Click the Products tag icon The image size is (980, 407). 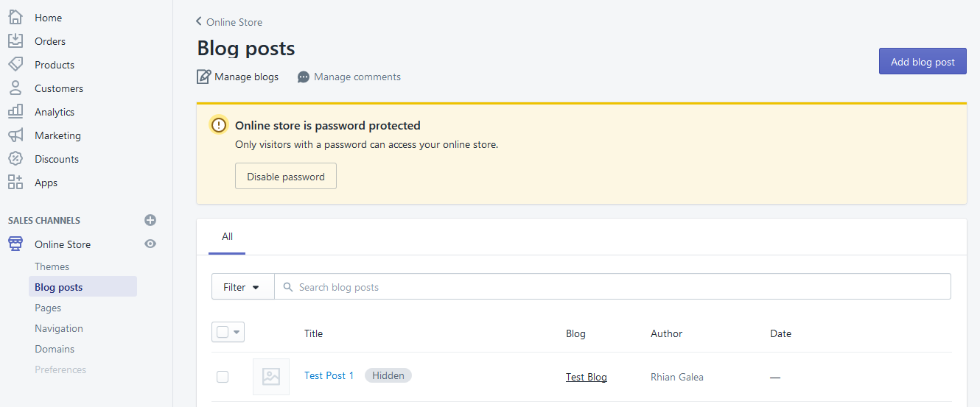click(x=15, y=64)
